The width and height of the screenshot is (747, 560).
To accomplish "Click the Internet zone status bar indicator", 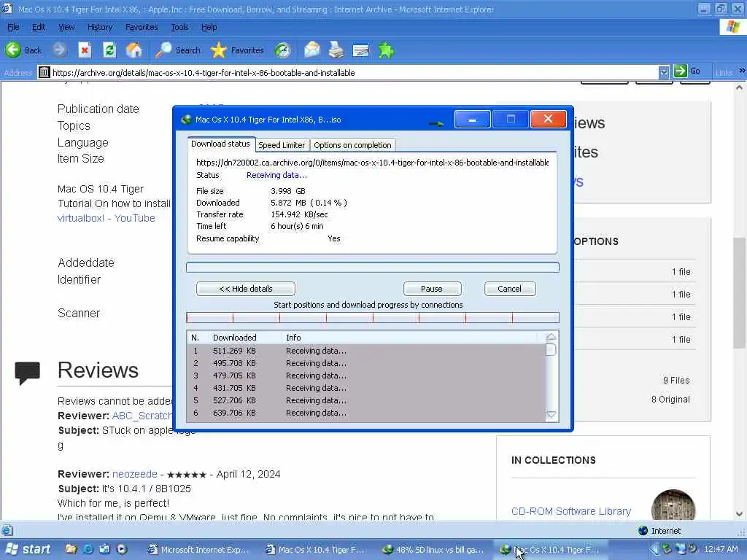I will (x=659, y=531).
